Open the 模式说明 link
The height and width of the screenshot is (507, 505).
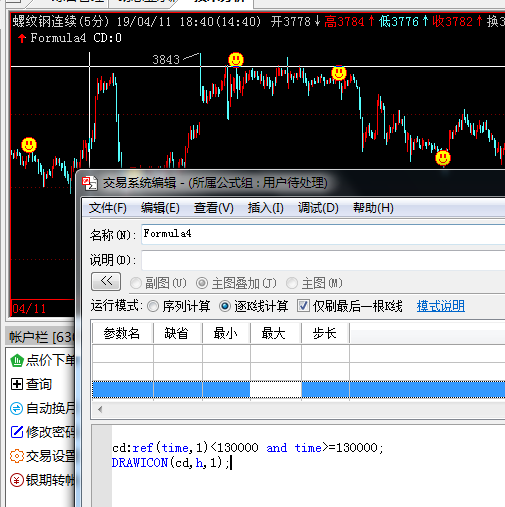pyautogui.click(x=441, y=306)
